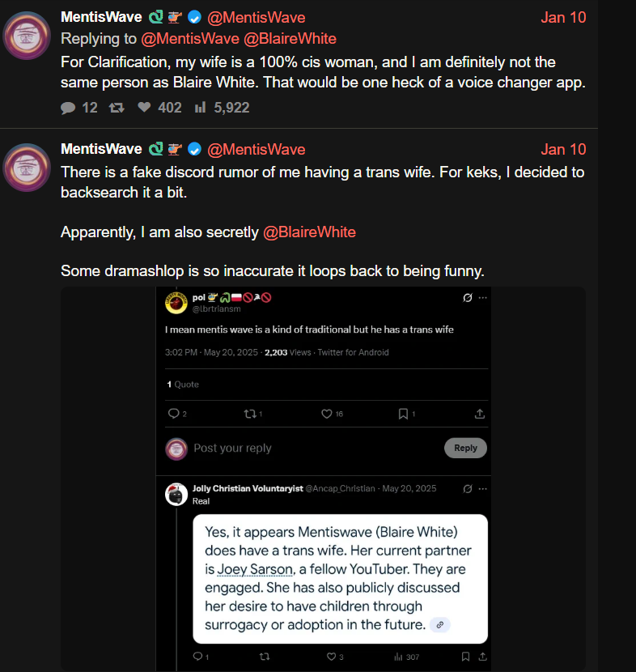Click the retweet icon under pol's embedded tweet

pyautogui.click(x=249, y=414)
